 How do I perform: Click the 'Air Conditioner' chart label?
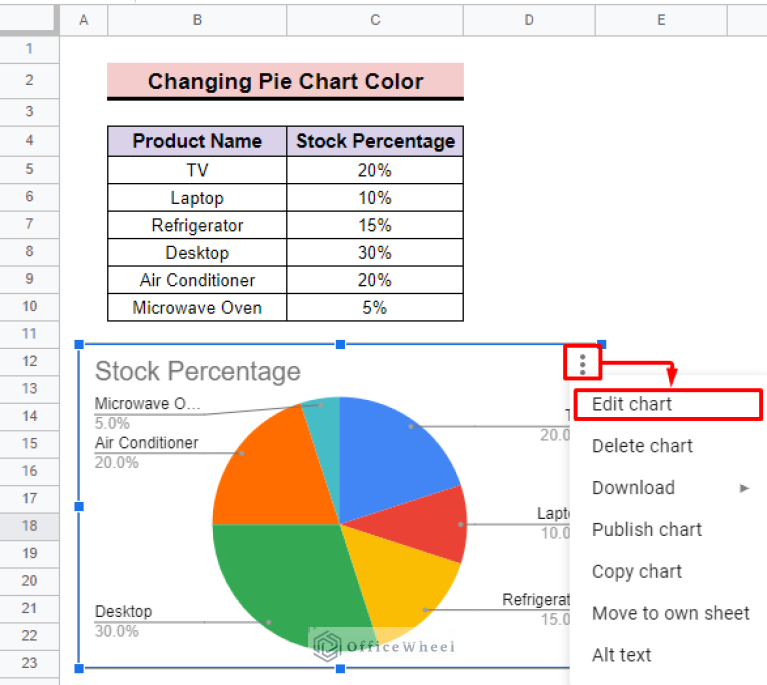[x=146, y=443]
